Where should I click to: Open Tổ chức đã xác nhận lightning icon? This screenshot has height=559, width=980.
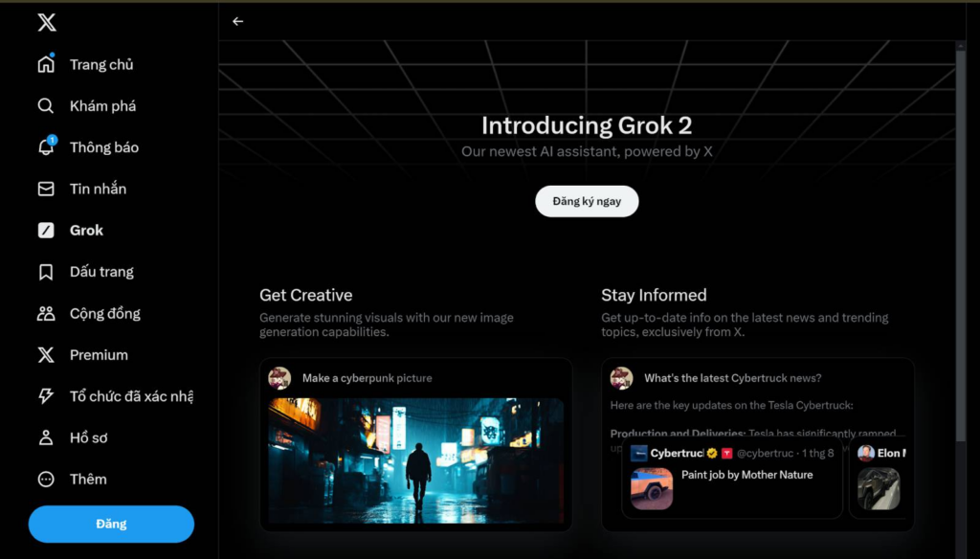(46, 396)
